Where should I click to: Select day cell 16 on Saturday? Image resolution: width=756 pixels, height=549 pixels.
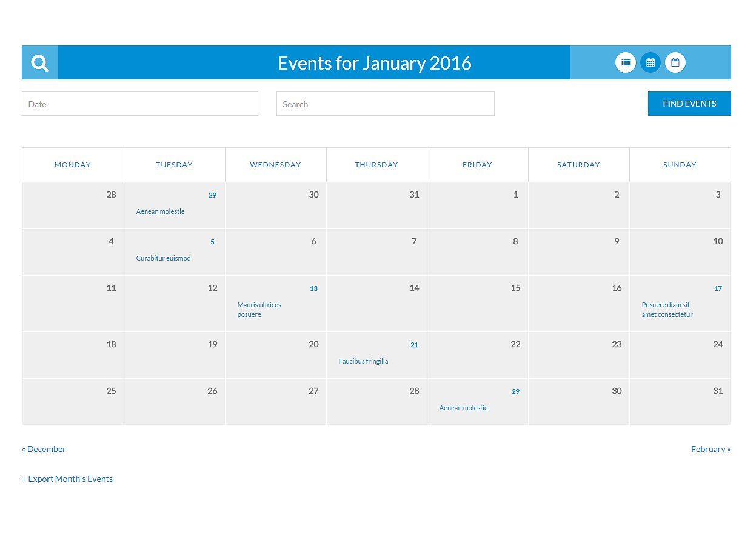[x=578, y=304]
